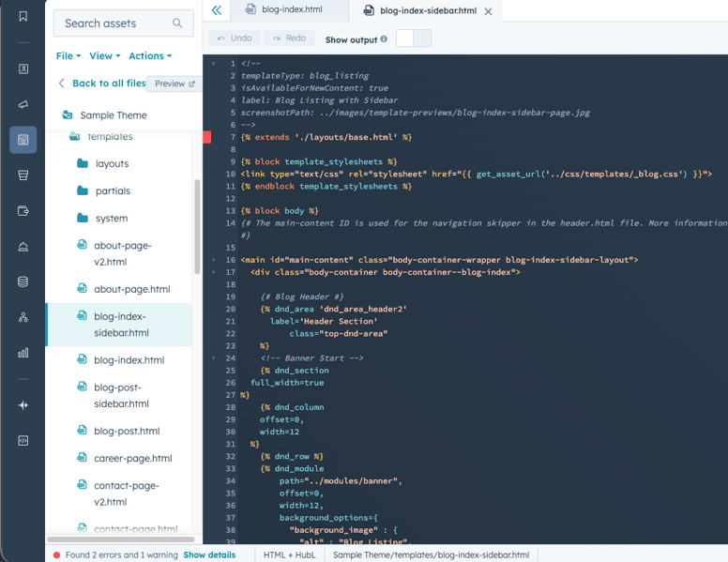The image size is (728, 562).
Task: Open the View dropdown menu
Action: 104,55
